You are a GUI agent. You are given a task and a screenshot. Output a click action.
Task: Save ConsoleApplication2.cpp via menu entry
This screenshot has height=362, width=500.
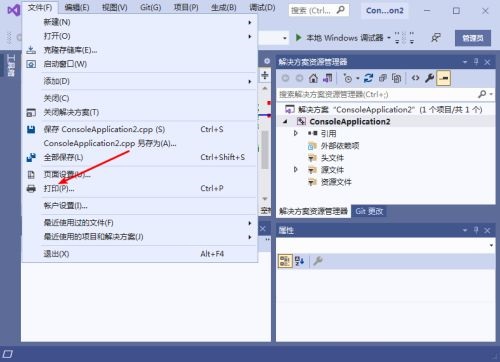click(139, 129)
